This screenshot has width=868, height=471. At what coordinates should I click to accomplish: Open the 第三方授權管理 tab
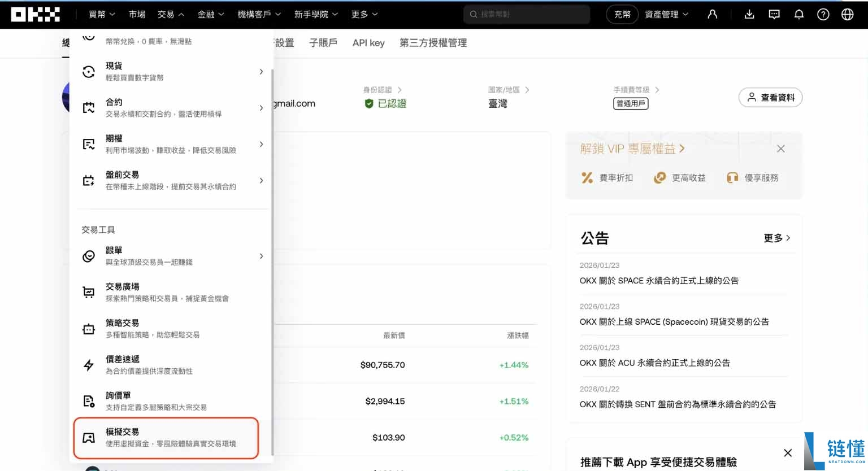(x=433, y=43)
